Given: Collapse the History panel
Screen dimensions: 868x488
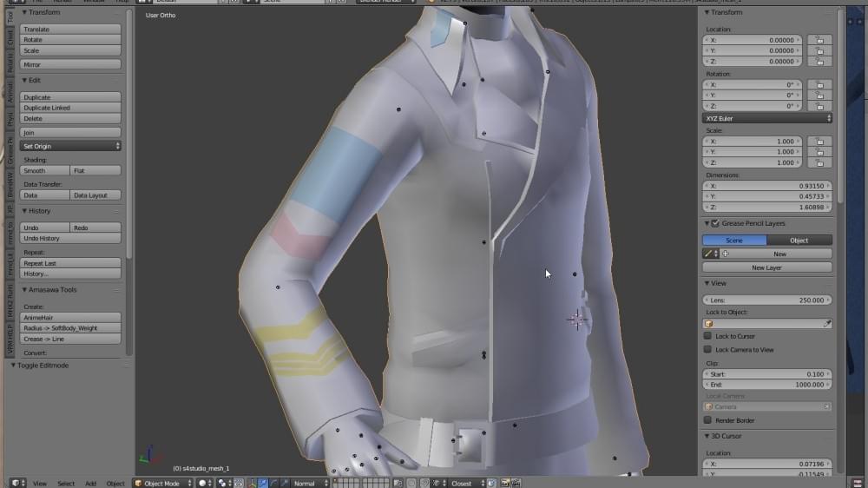Looking at the screenshot, I should pos(24,211).
